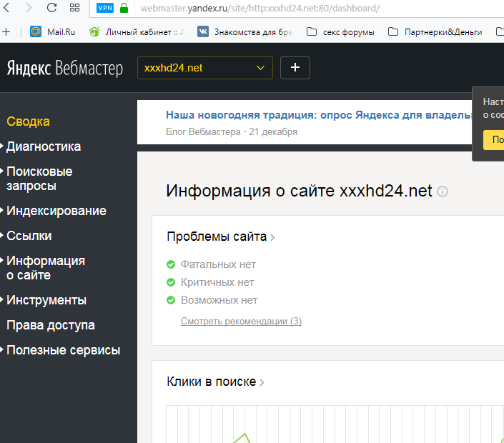Open the Проблемы сайта section heading

click(x=217, y=237)
